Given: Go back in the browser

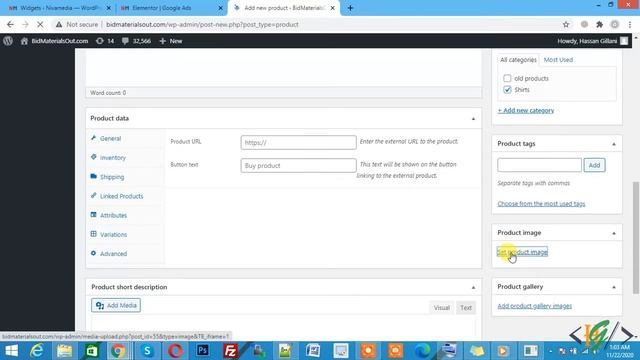Looking at the screenshot, I should coord(10,24).
